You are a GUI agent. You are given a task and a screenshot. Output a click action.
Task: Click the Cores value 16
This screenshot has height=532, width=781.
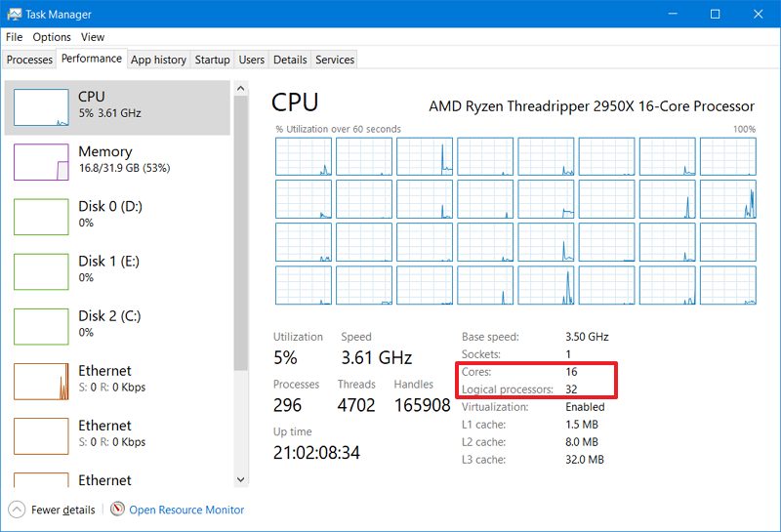[571, 372]
